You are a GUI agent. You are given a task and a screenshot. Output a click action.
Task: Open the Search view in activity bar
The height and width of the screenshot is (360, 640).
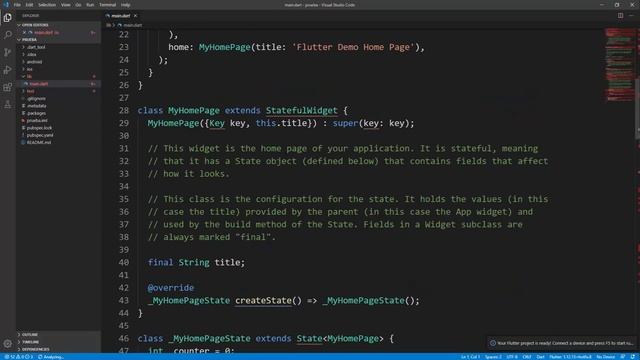(x=7, y=35)
